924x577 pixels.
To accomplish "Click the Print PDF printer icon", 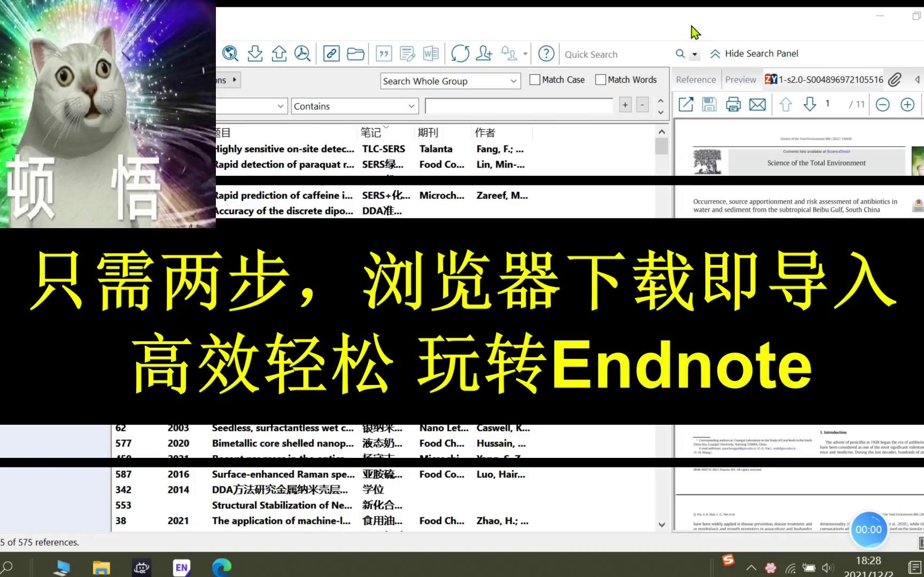I will pos(733,104).
